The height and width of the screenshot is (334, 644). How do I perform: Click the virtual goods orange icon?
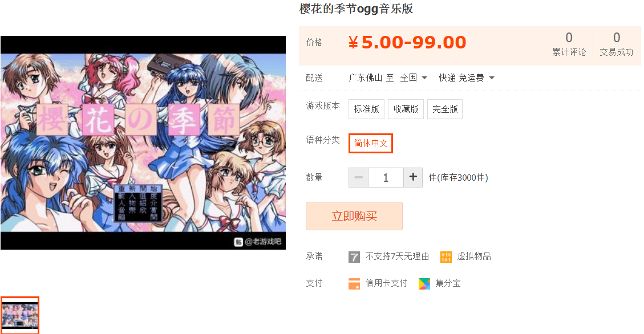pos(446,257)
